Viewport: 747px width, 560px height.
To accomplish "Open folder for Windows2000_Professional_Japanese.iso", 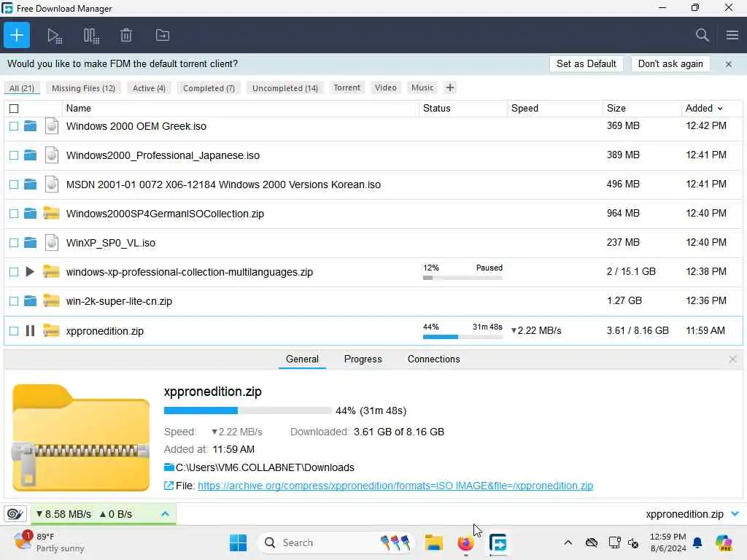I will click(x=30, y=155).
